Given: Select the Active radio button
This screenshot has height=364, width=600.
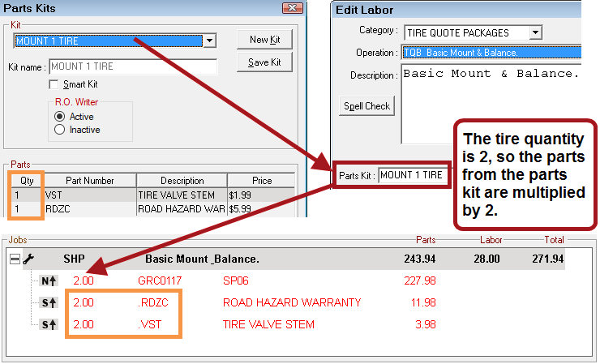Looking at the screenshot, I should tap(59, 117).
